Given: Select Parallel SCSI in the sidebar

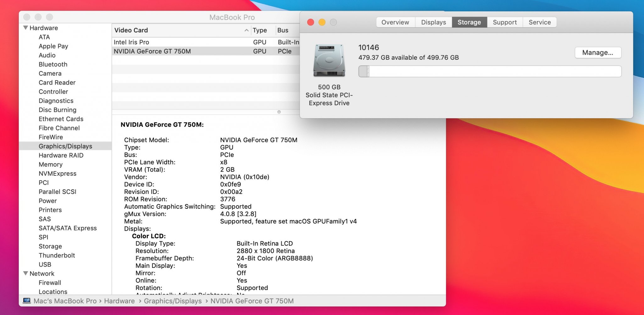Looking at the screenshot, I should point(58,192).
